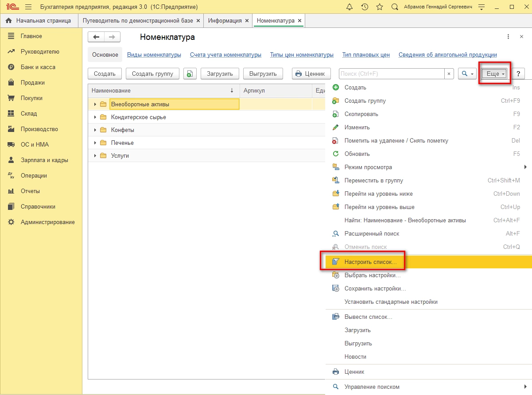Click the copy item icon button

coord(190,74)
